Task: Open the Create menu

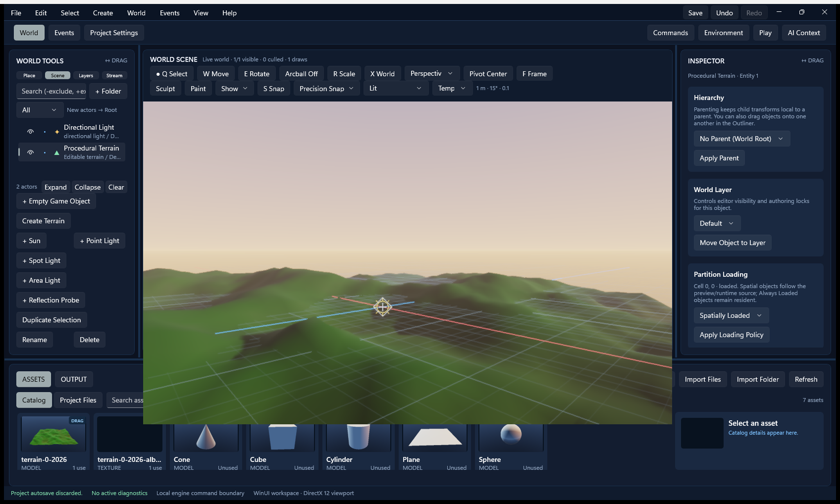Action: [103, 13]
